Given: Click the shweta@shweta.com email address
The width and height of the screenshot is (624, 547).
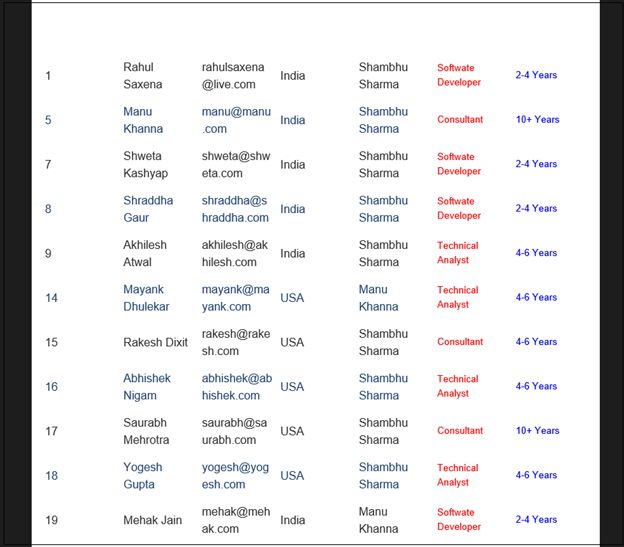Looking at the screenshot, I should pyautogui.click(x=236, y=164).
